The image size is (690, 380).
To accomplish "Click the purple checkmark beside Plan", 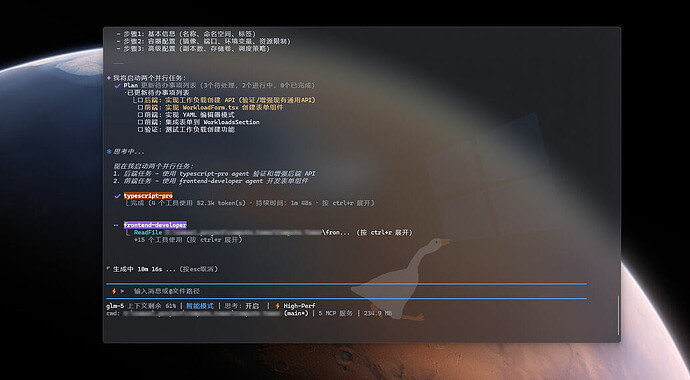I will click(117, 86).
